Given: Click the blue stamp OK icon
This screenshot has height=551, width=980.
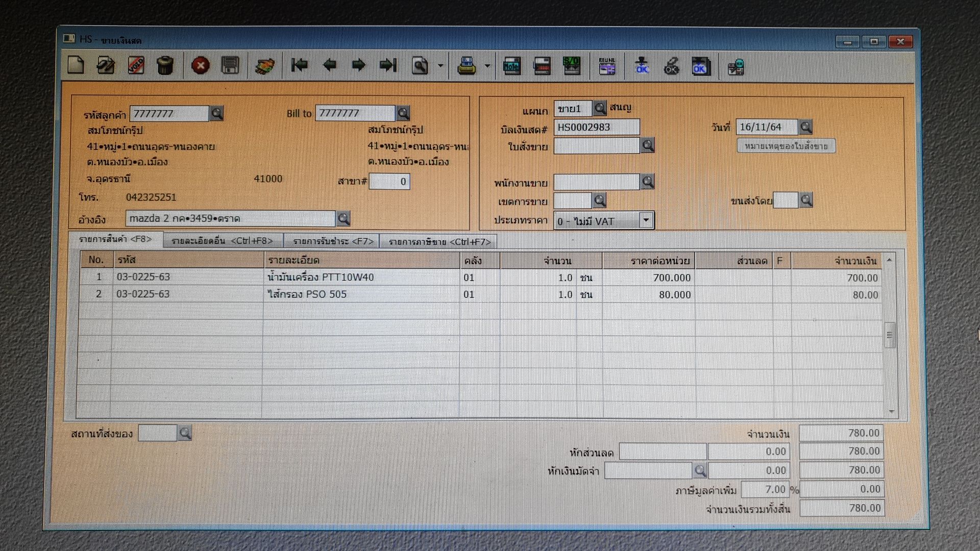Looking at the screenshot, I should pyautogui.click(x=642, y=66).
